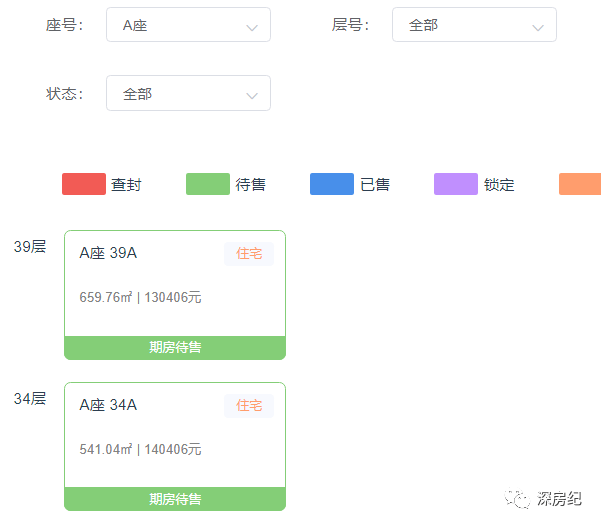The width and height of the screenshot is (601, 526).
Task: Click the 39层 floor label
Action: [29, 246]
